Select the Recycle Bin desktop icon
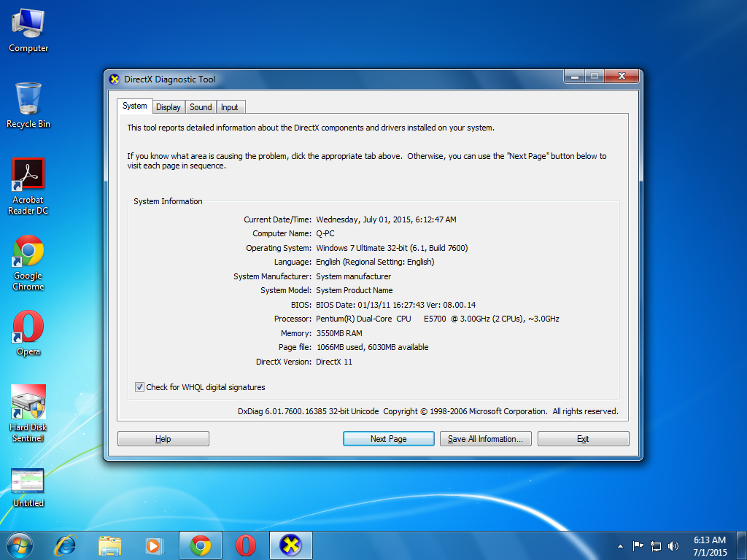The height and width of the screenshot is (560, 747). pyautogui.click(x=28, y=106)
